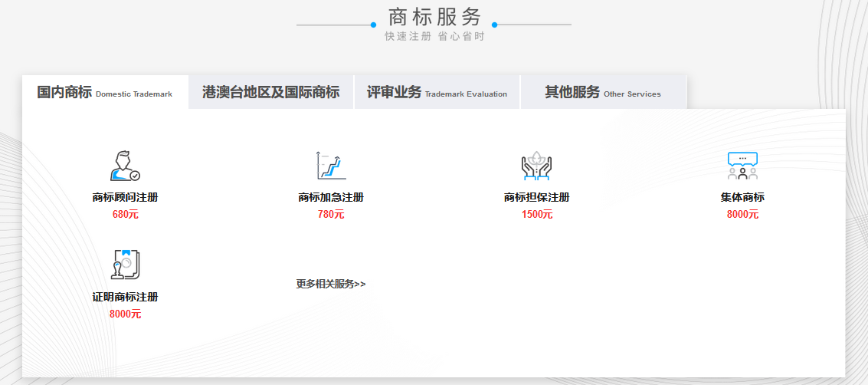Click the 集体商标 service title
The image size is (868, 385).
point(742,198)
